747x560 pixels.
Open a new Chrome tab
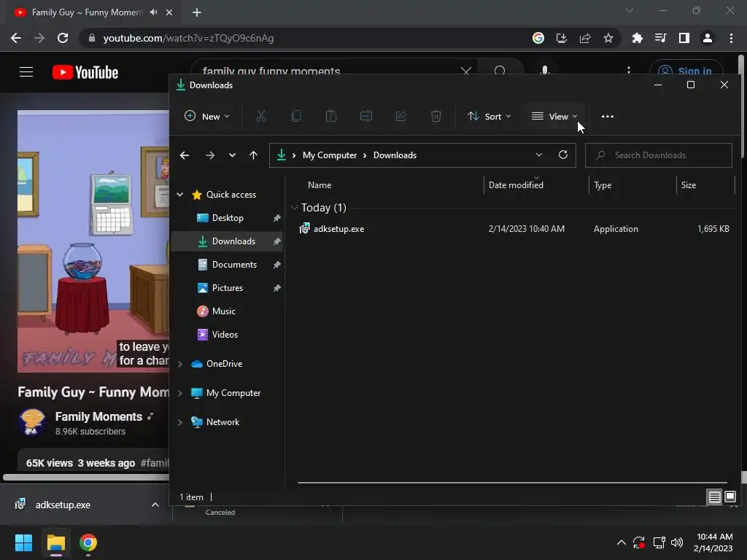tap(197, 12)
